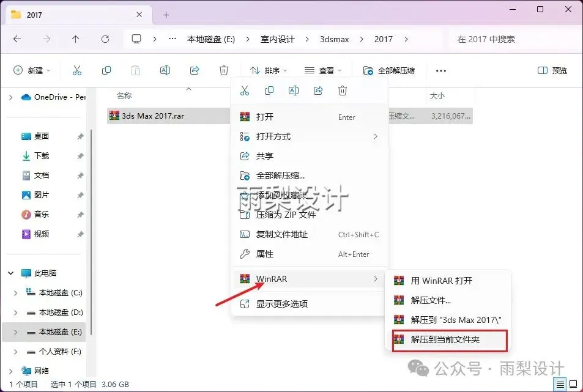Click Rename icon in the context menu

(294, 91)
